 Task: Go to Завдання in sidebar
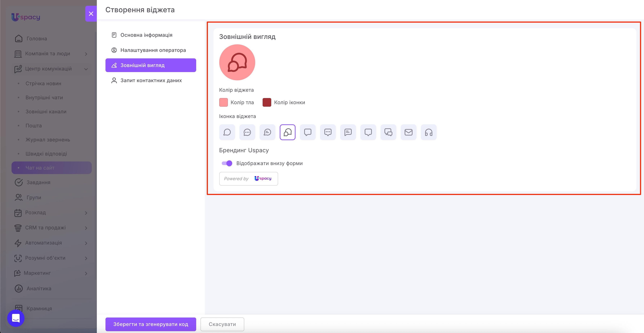tap(51, 182)
